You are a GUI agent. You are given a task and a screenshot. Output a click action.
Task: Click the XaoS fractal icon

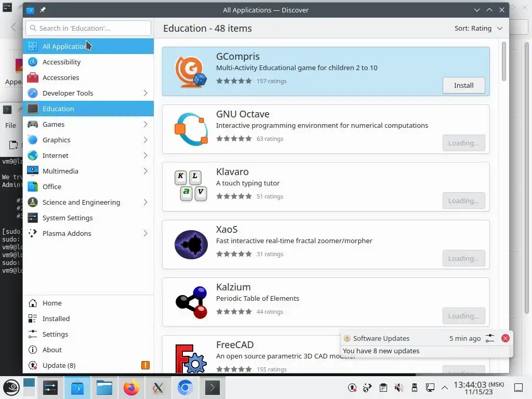tap(191, 245)
